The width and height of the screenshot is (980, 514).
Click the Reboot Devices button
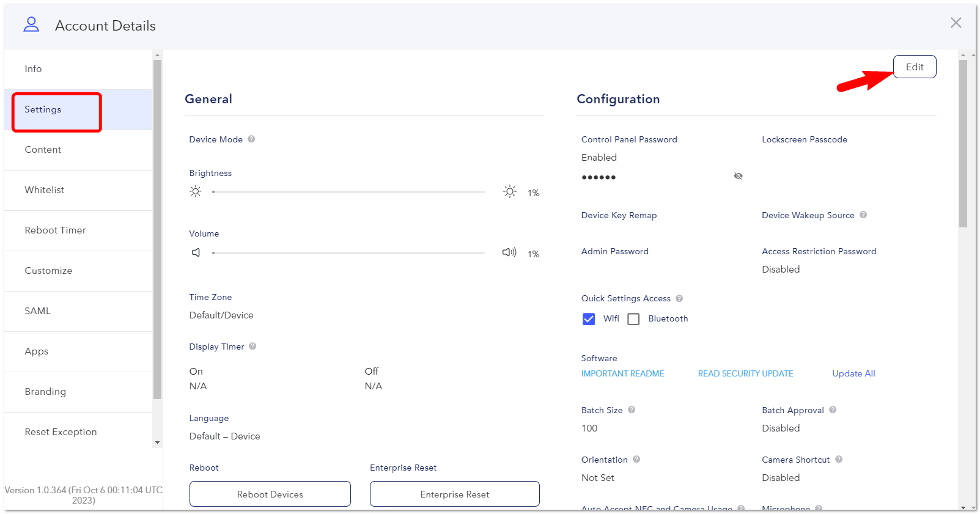(270, 494)
